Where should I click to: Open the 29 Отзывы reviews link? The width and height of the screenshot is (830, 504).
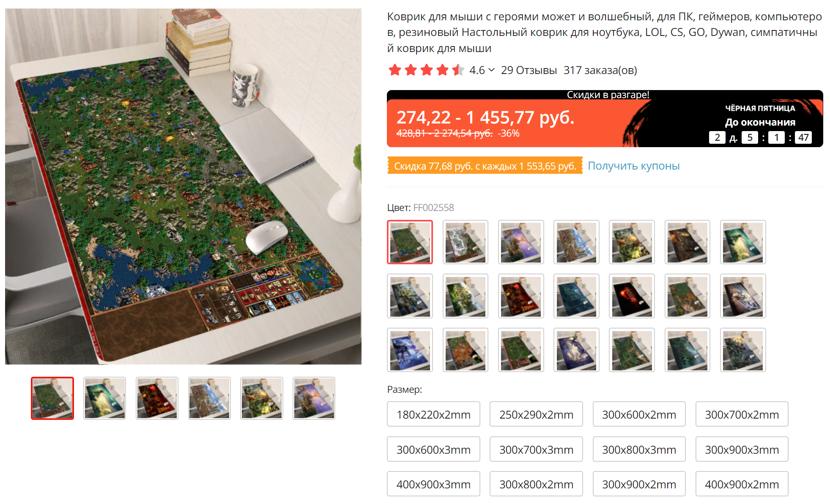[529, 70]
